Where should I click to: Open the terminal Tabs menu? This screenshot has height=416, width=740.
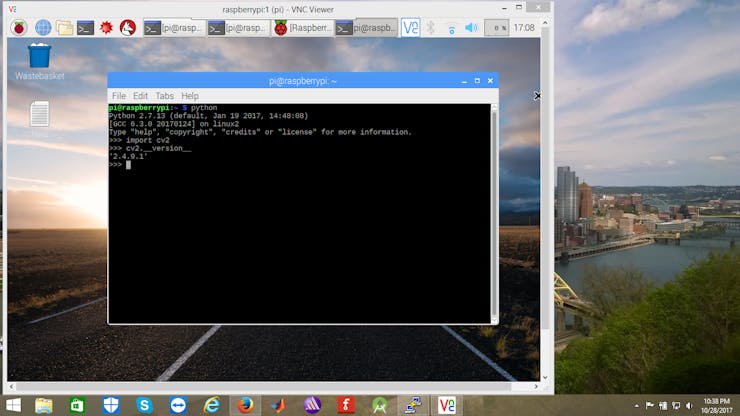164,96
